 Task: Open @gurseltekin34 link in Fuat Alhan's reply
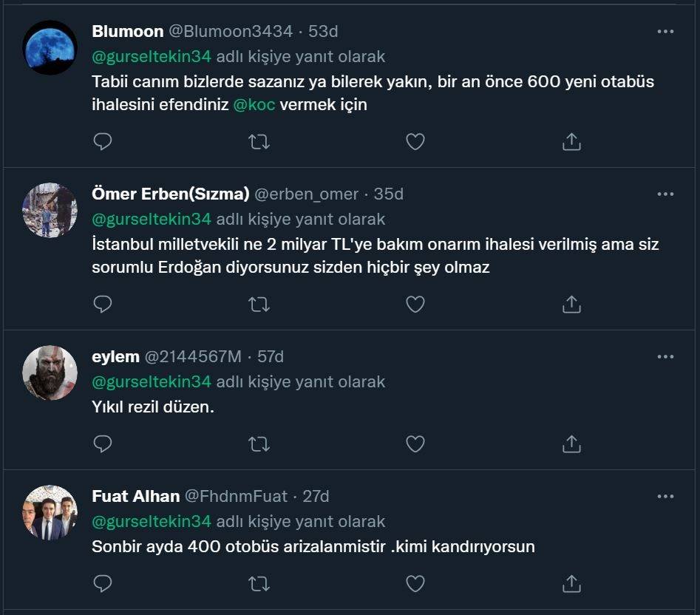(152, 522)
